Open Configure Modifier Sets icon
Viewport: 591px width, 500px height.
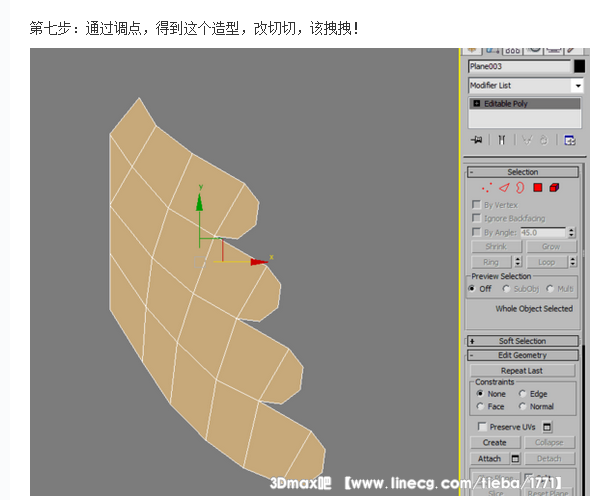pos(570,140)
